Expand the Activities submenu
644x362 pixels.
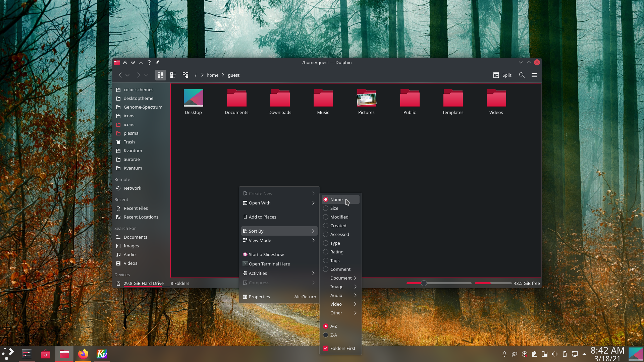coord(279,273)
